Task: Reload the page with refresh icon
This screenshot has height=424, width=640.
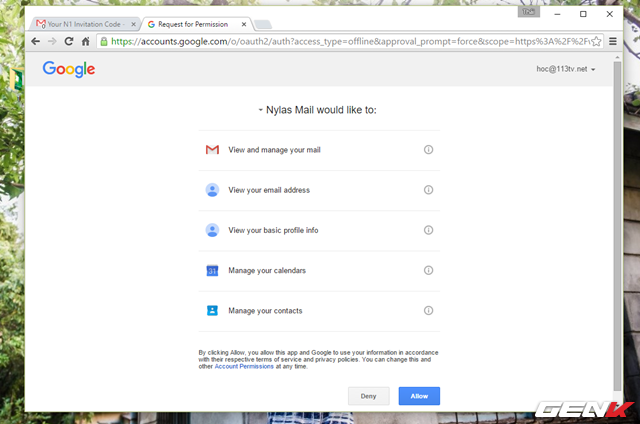Action: point(69,41)
